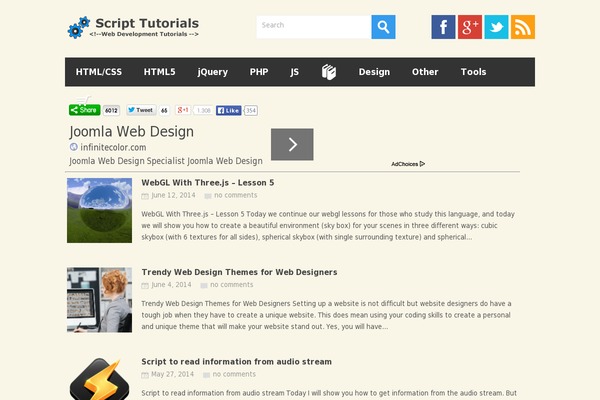
Task: Open the Facebook social icon
Action: tap(443, 27)
